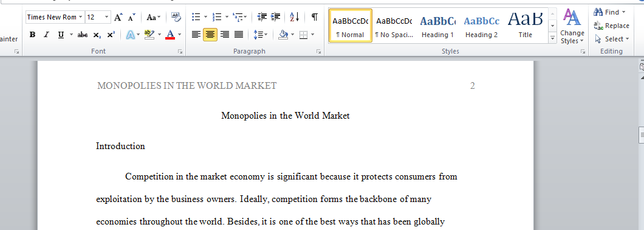
Task: Decrease paragraph indent
Action: pos(262,17)
